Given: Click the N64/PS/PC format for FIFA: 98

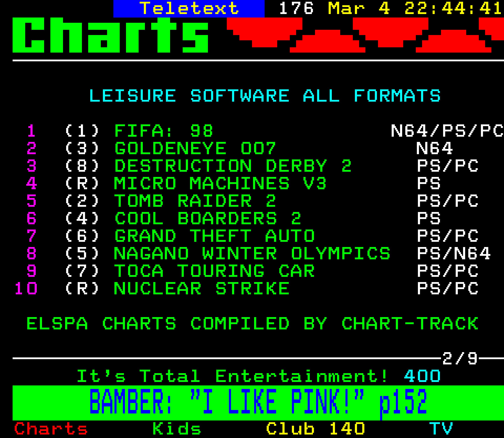Looking at the screenshot, I should (x=447, y=131).
